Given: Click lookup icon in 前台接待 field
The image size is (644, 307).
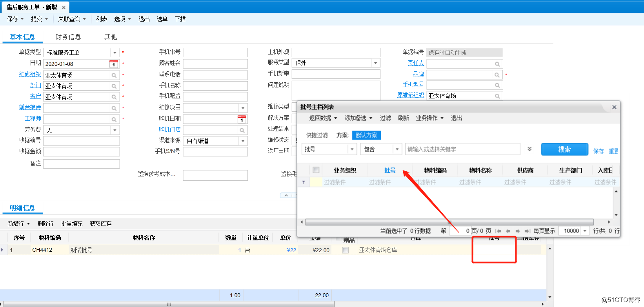Looking at the screenshot, I should [114, 108].
